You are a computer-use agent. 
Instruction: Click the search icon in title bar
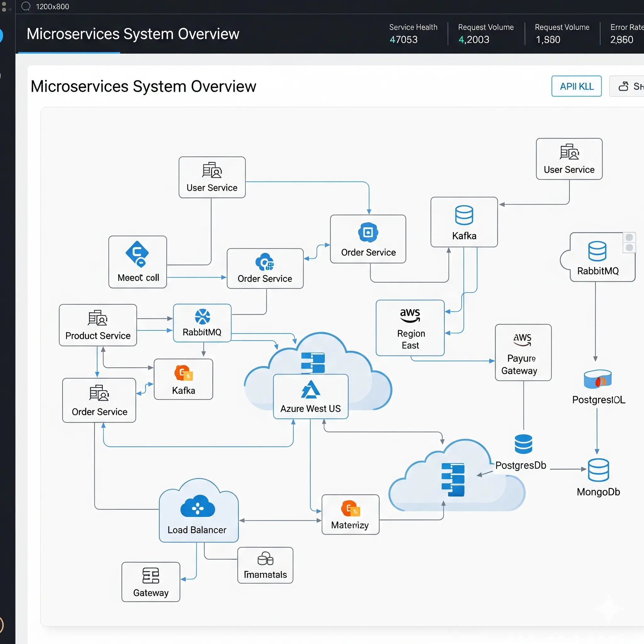tap(26, 6)
